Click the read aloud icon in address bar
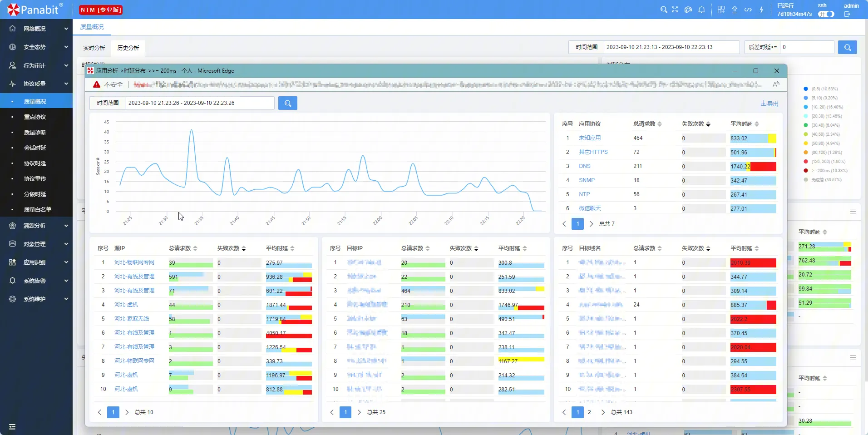Viewport: 868px width, 435px height. [776, 84]
